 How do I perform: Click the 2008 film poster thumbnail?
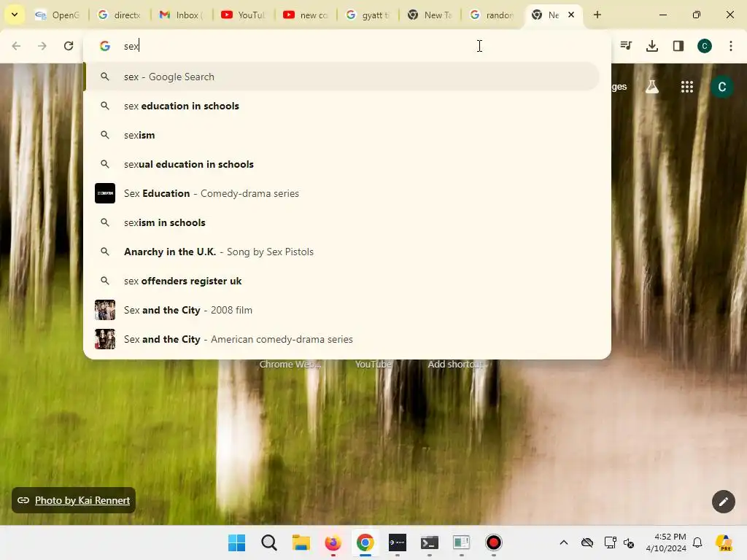[105, 310]
